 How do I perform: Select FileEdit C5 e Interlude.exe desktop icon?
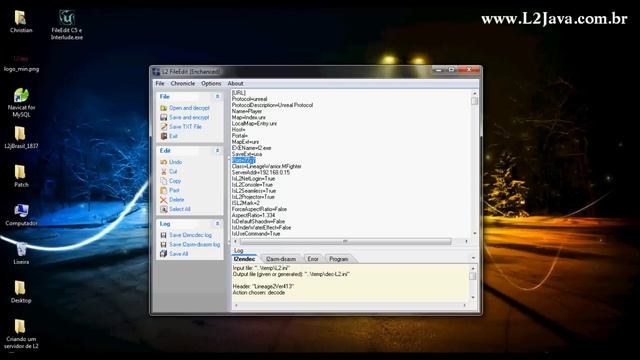(x=67, y=24)
